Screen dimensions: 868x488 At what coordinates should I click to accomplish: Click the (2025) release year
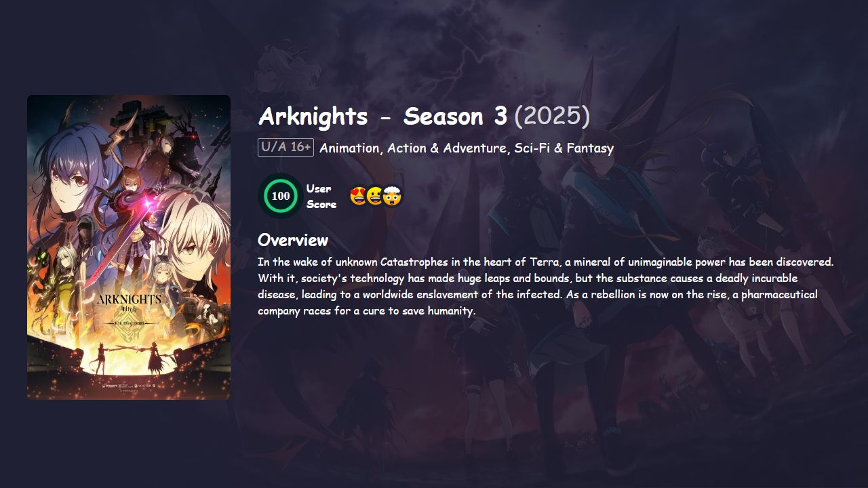coord(552,116)
